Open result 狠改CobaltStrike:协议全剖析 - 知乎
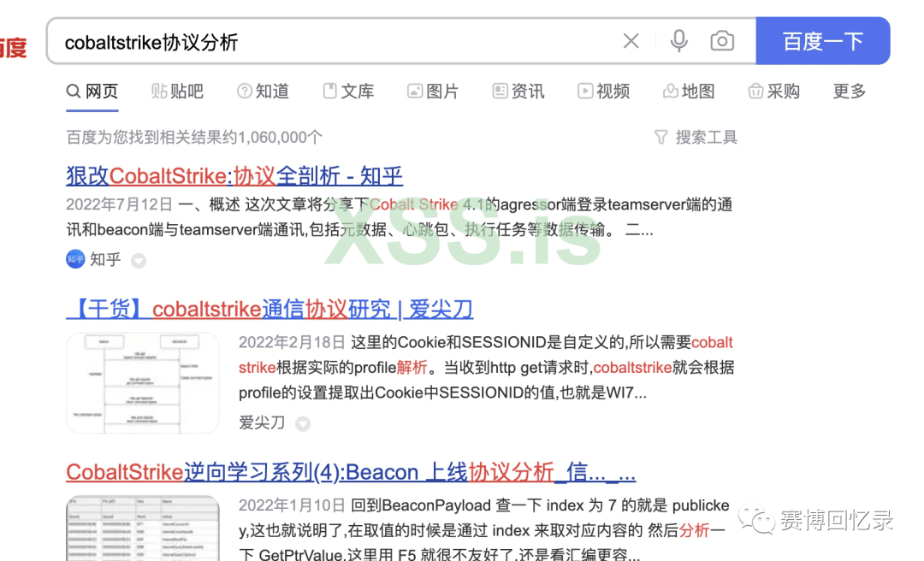 coord(234,175)
